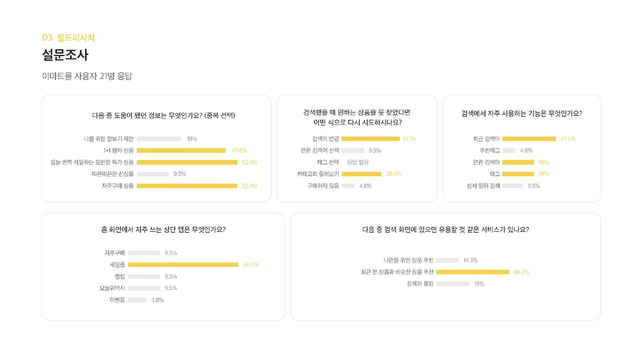This screenshot has width=644, height=361.
Task: Click the 홈 화면에서 자주 쓰는 상단 탭 question
Action: click(164, 229)
